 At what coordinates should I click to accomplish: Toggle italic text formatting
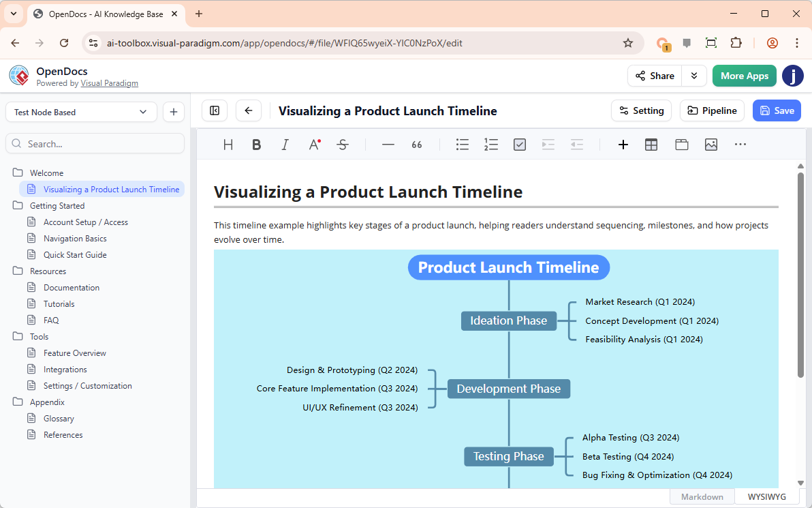point(285,145)
